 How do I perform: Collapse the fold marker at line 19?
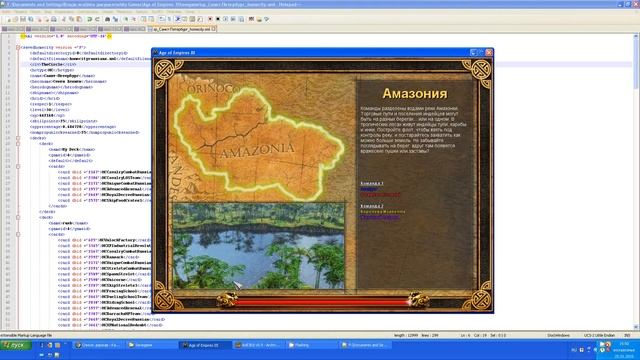pyautogui.click(x=18, y=138)
